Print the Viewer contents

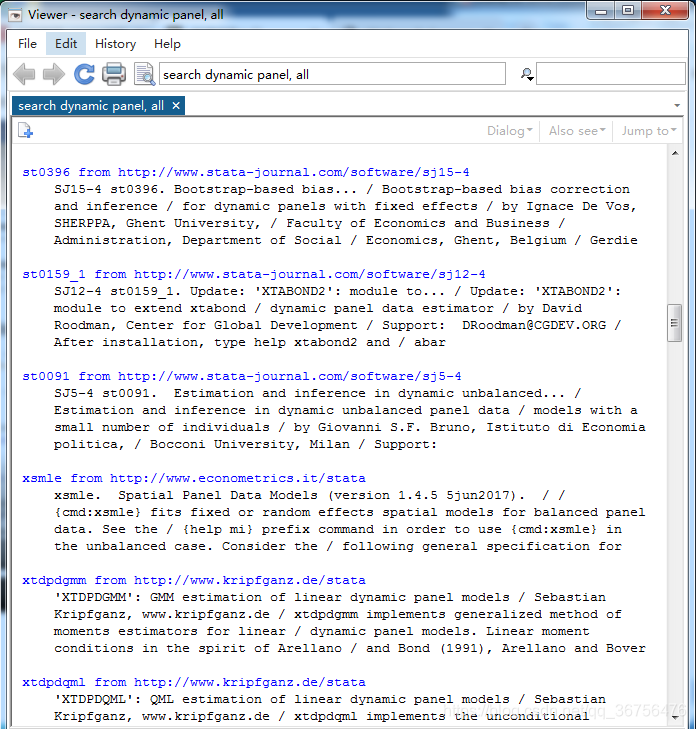114,74
